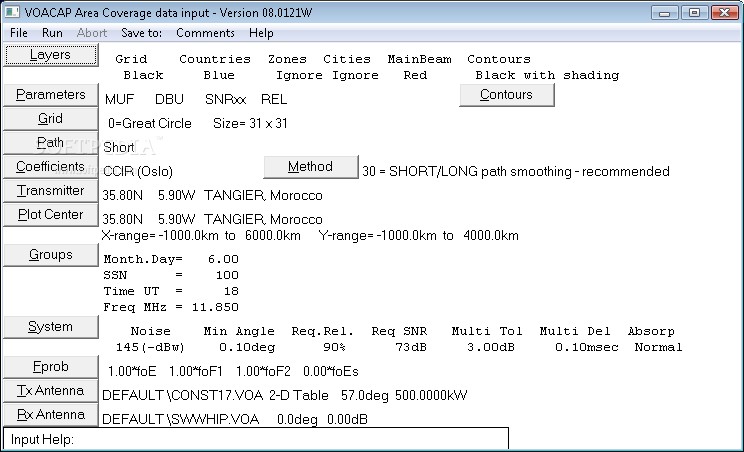Click the Transmitter's TANGIER, Morocco entry
This screenshot has height=452, width=744.
(263, 195)
